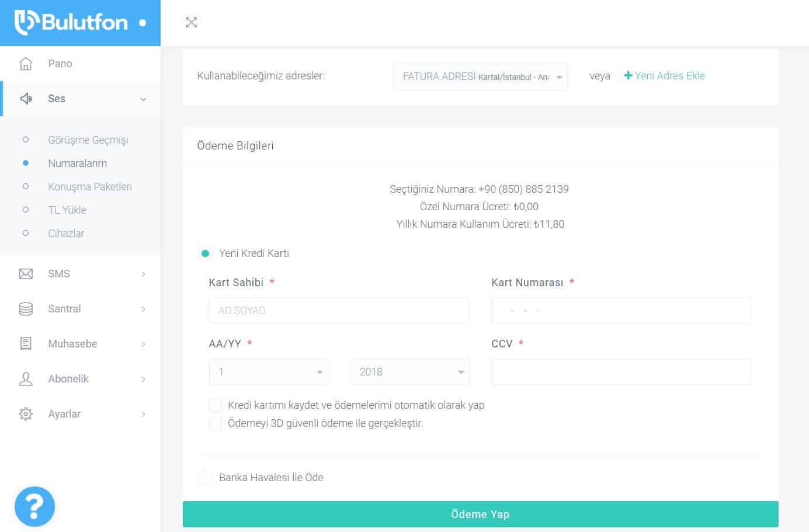
Task: Open the FATURA ADRESİ address dropdown
Action: (x=480, y=77)
